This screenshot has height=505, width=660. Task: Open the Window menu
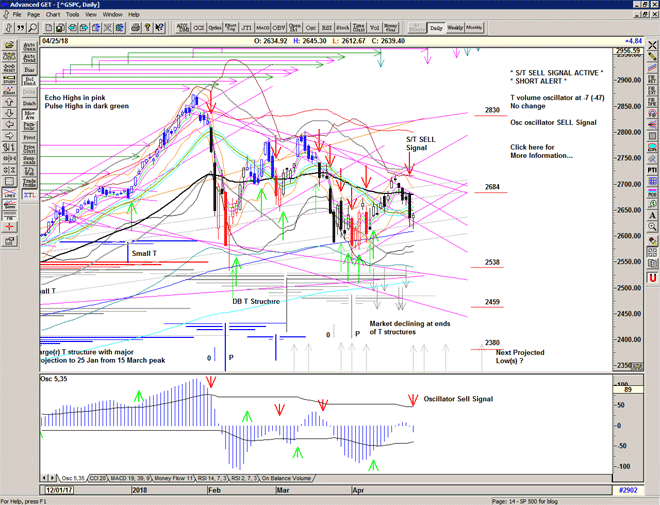(x=112, y=15)
